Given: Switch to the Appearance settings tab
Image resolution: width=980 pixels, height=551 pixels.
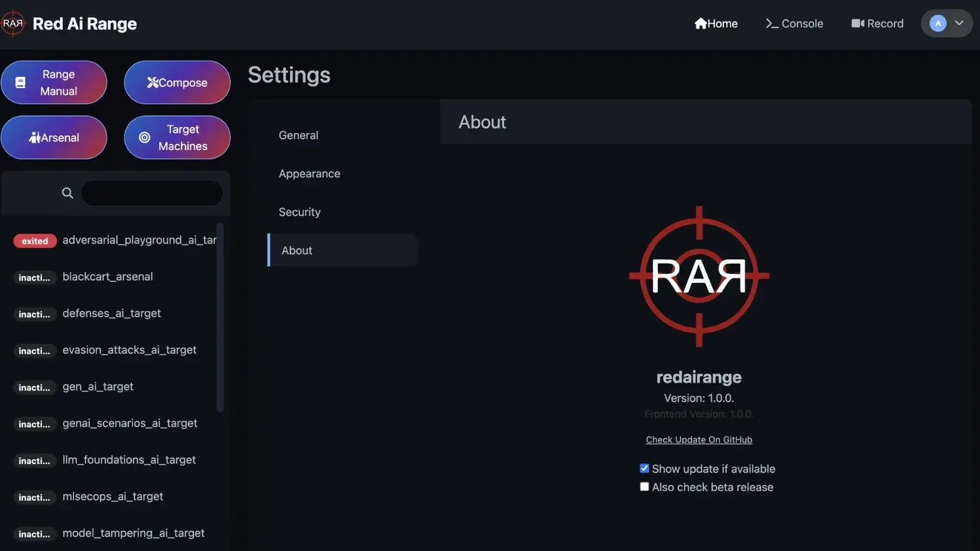Looking at the screenshot, I should point(309,173).
